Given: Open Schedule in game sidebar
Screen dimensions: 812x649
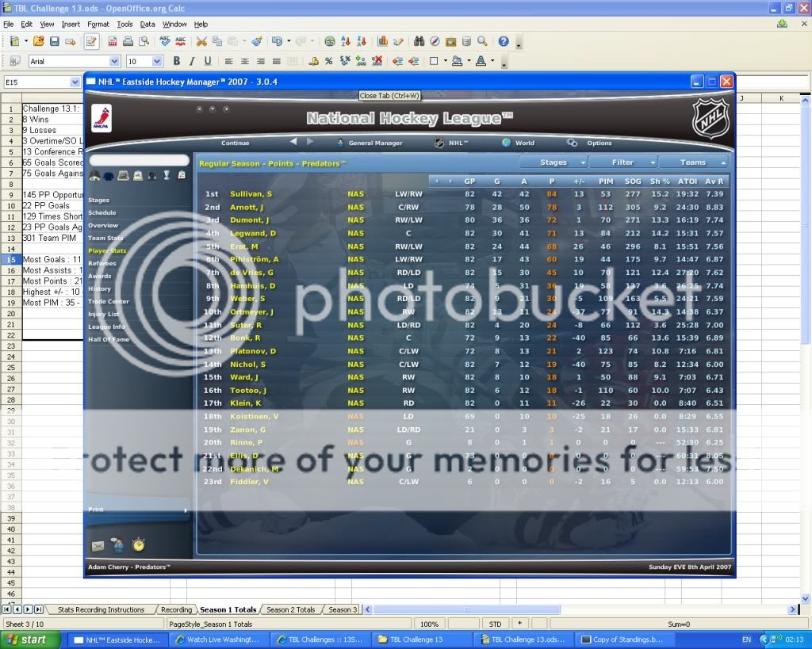Looking at the screenshot, I should pos(101,212).
